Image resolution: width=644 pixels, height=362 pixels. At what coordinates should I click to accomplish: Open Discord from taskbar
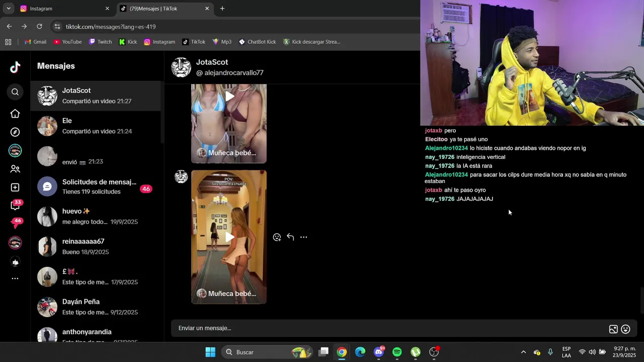[379, 352]
